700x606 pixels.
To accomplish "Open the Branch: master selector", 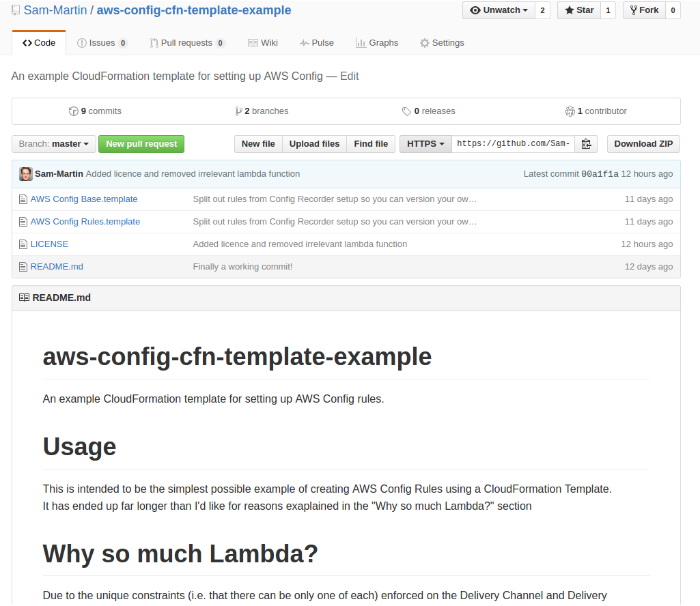I will [x=53, y=144].
